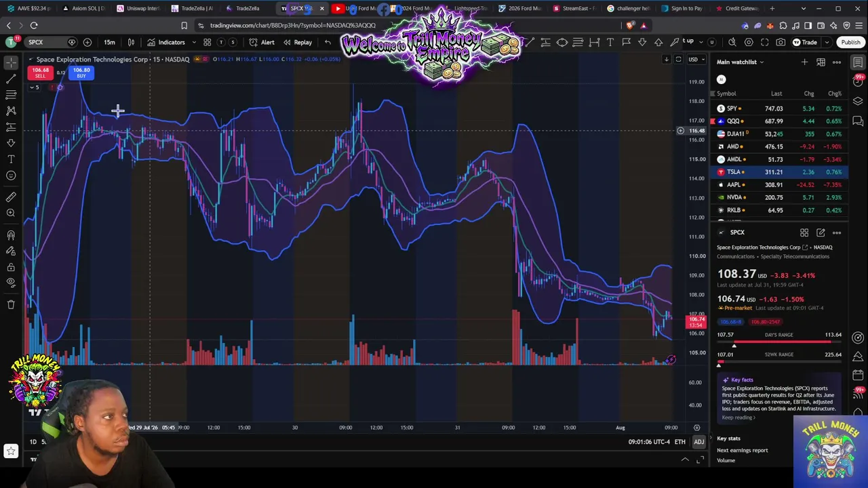Screen dimensions: 868x488
Task: Maximize the chart panel with the expand icon
Action: (x=700, y=460)
